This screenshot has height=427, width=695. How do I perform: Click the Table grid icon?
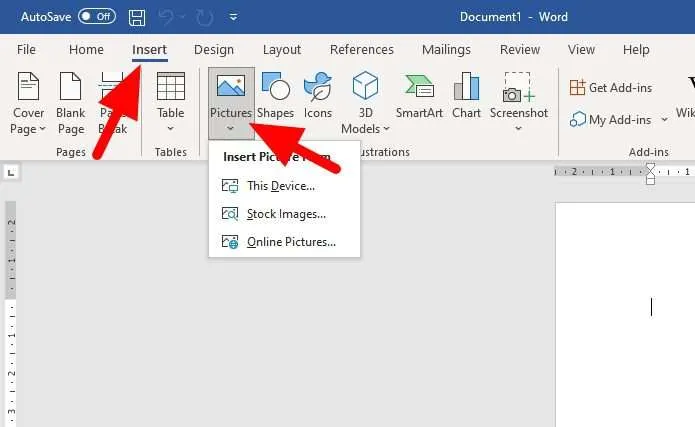point(171,86)
